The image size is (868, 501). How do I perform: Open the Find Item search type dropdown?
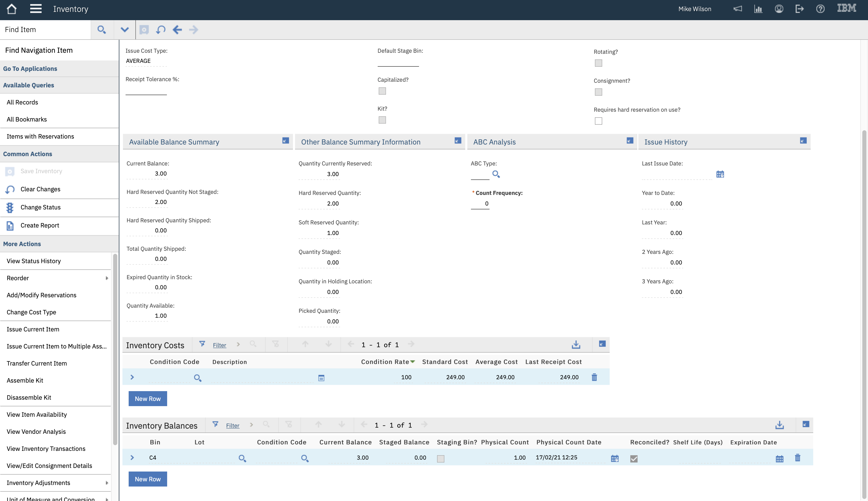tap(125, 29)
